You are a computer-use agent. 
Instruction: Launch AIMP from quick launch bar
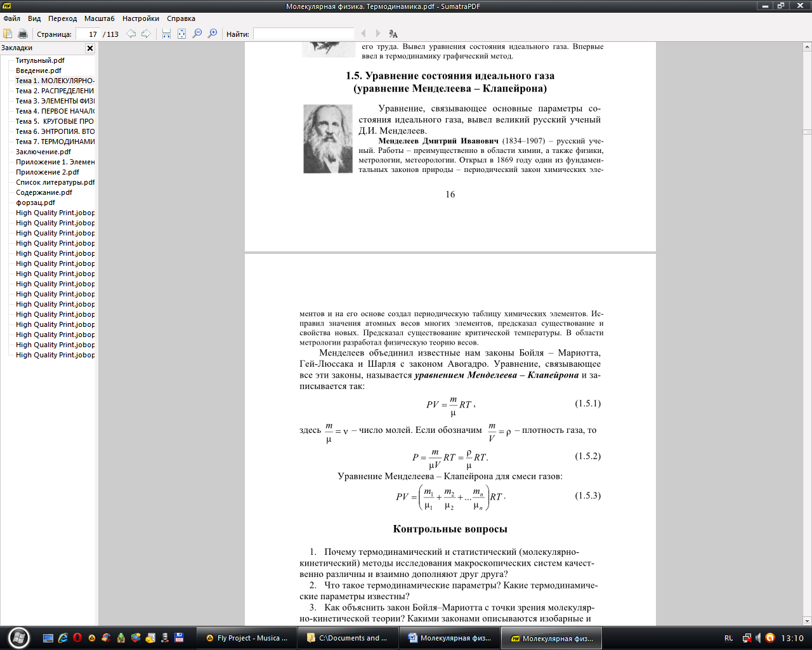coord(92,638)
